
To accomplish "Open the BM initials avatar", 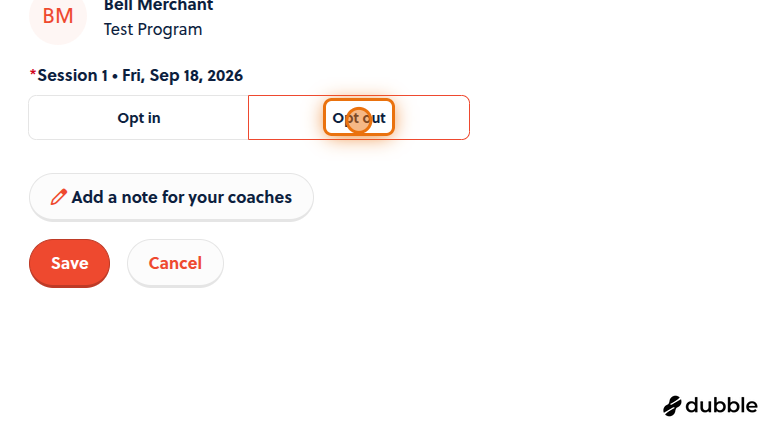I will coord(58,16).
